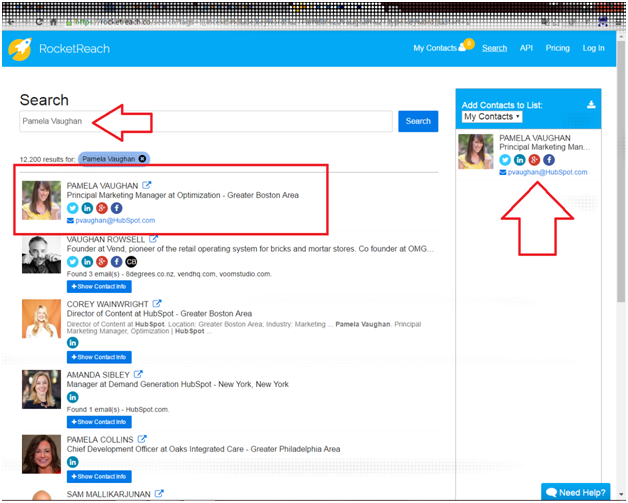Open Vaughan Rowsell's Google Plus icon

[x=102, y=262]
